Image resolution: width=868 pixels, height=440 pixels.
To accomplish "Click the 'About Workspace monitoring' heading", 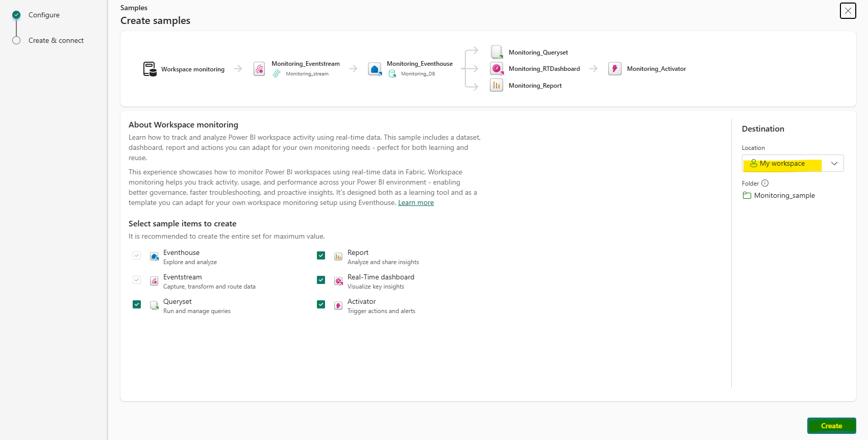I will (183, 125).
